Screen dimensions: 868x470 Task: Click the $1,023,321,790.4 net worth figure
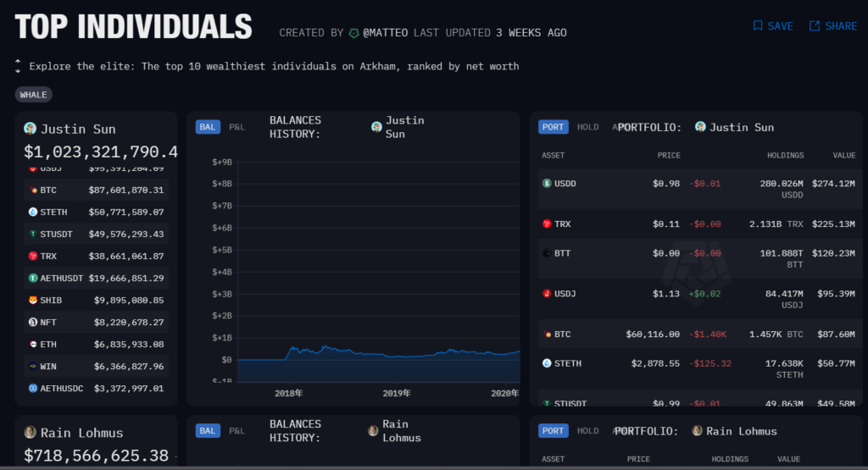(101, 152)
